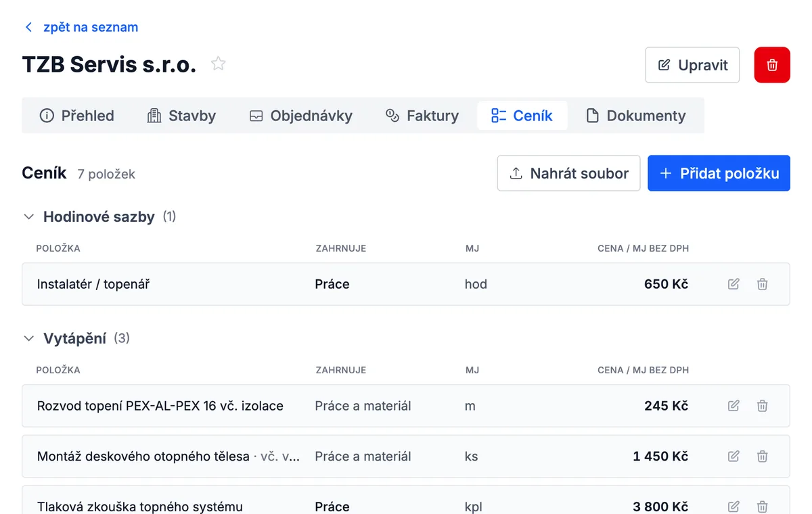Edit the Rozvod topení PEX-AL-PEX item
Image resolution: width=812 pixels, height=514 pixels.
pyautogui.click(x=734, y=406)
